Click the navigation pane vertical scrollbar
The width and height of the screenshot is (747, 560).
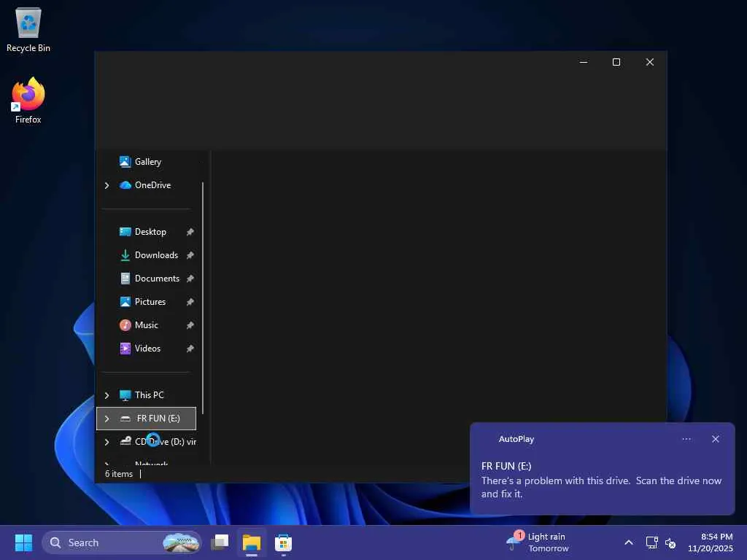pyautogui.click(x=203, y=297)
